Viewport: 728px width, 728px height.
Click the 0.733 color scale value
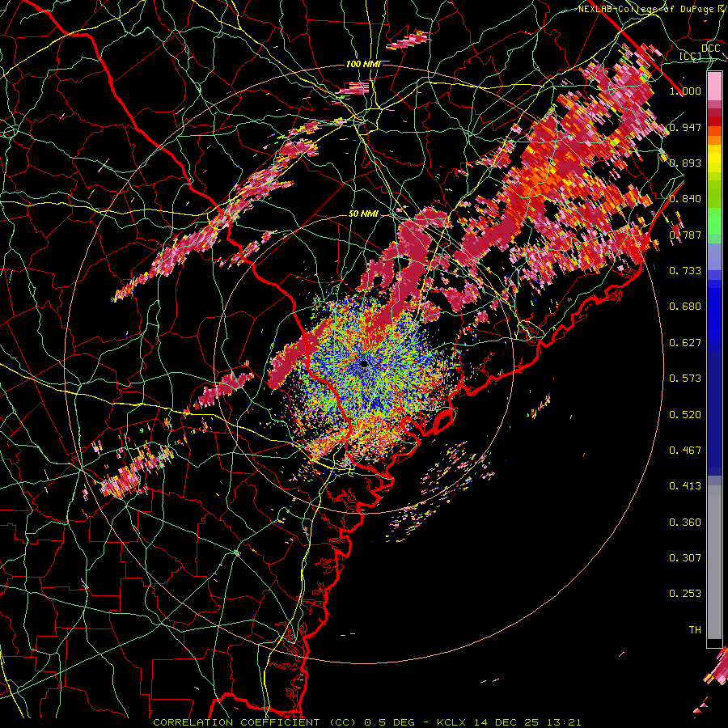pos(685,271)
